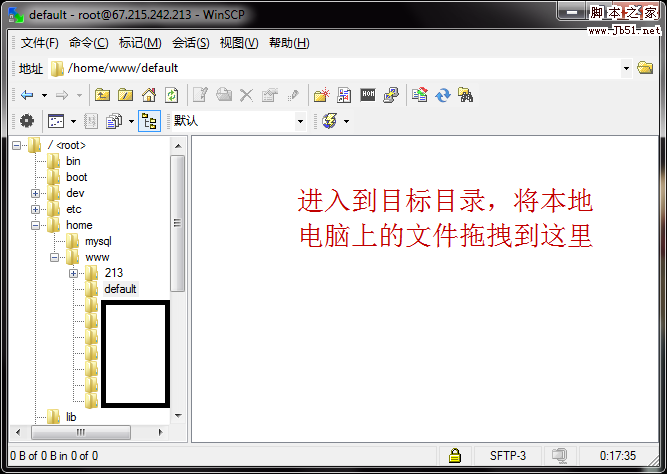The width and height of the screenshot is (667, 474).
Task: Open the Back history dropdown arrow
Action: (44, 95)
